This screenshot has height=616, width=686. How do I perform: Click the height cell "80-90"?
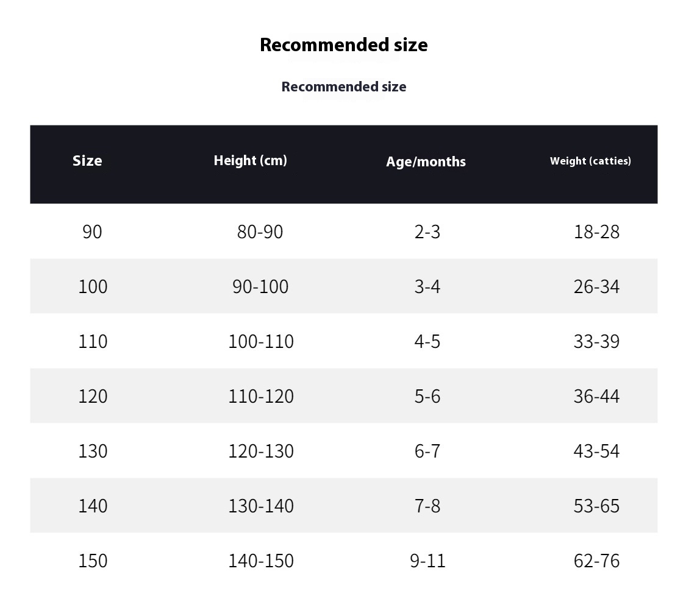pos(260,232)
